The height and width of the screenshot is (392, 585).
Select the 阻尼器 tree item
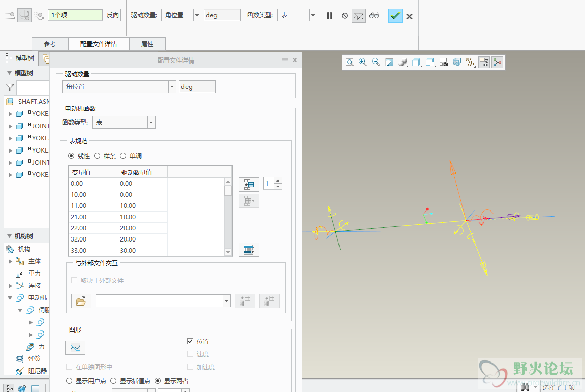pyautogui.click(x=37, y=371)
